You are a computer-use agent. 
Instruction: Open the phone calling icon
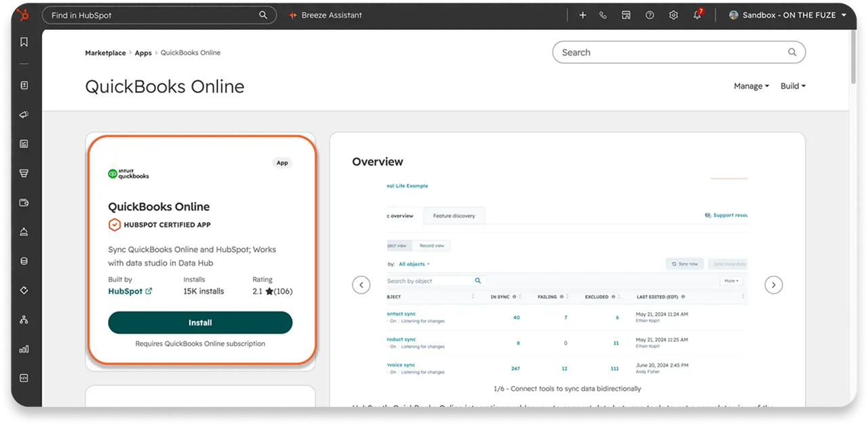[604, 15]
